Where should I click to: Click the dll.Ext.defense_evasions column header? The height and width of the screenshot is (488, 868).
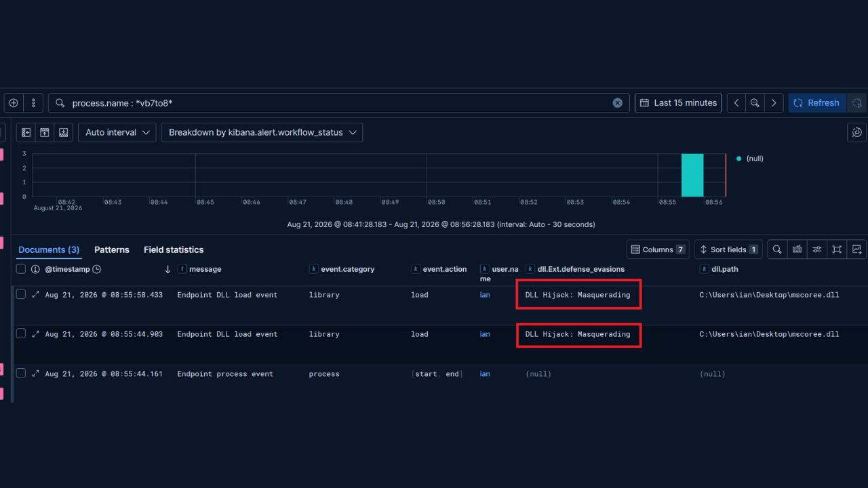[581, 269]
